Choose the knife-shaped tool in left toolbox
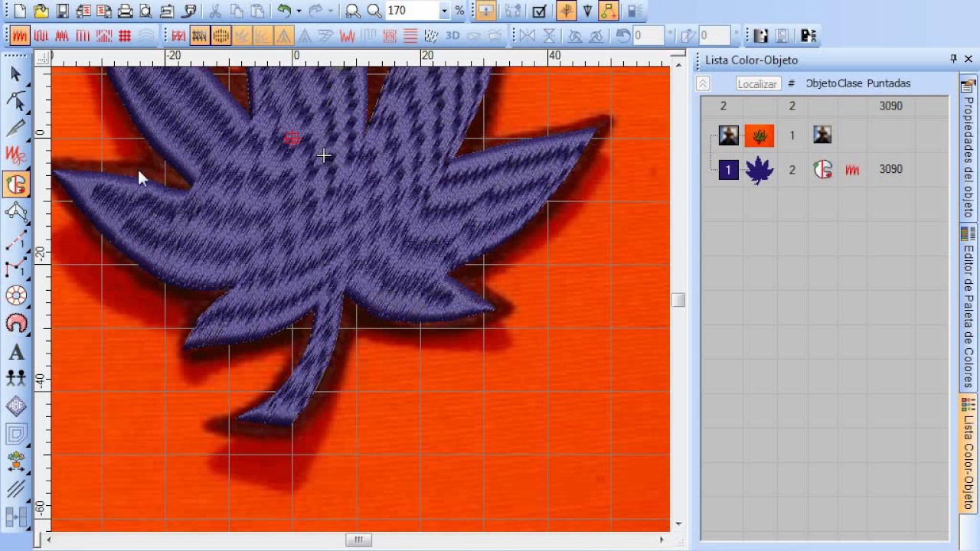Viewport: 980px width, 551px height. click(16, 129)
